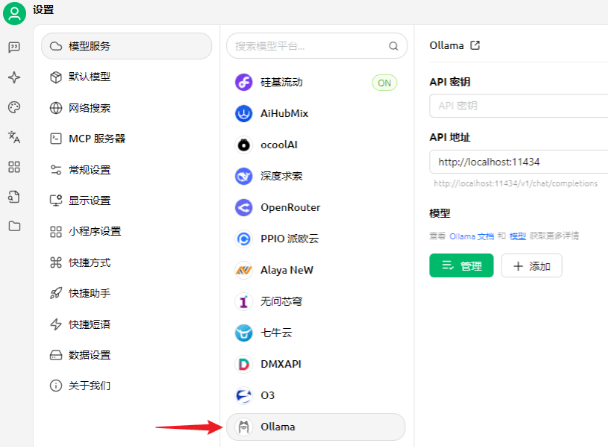The height and width of the screenshot is (447, 608).
Task: Open the Ollama 文档 link
Action: pyautogui.click(x=472, y=236)
